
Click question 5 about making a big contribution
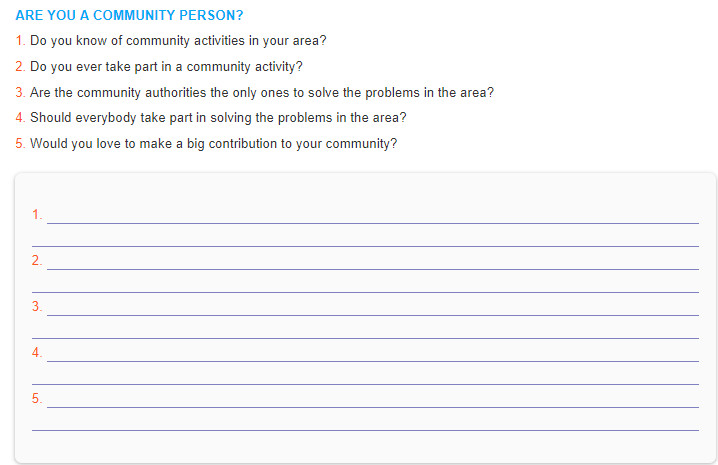(213, 144)
